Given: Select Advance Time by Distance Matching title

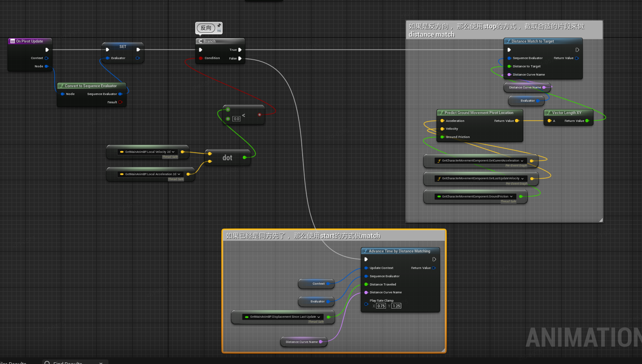Looking at the screenshot, I should (400, 251).
